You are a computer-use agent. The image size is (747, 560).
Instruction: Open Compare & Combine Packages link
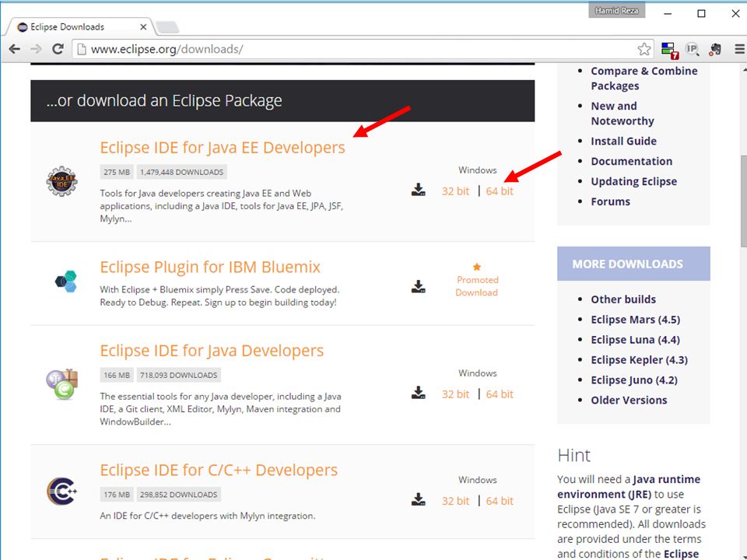tap(644, 78)
